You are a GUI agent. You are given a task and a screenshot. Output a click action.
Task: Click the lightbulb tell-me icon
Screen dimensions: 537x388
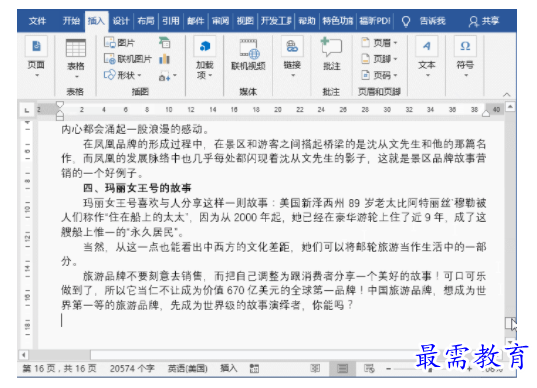pyautogui.click(x=406, y=22)
